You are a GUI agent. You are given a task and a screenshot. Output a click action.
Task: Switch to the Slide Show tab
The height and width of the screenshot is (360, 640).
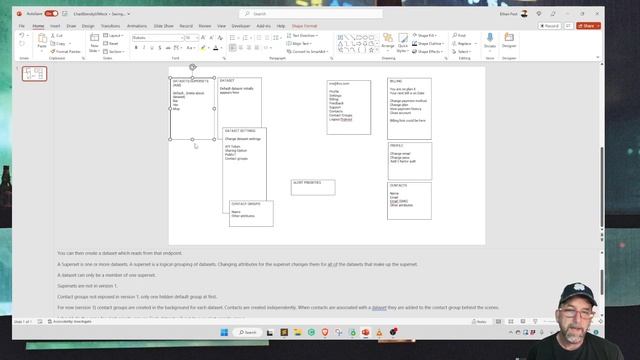click(163, 26)
